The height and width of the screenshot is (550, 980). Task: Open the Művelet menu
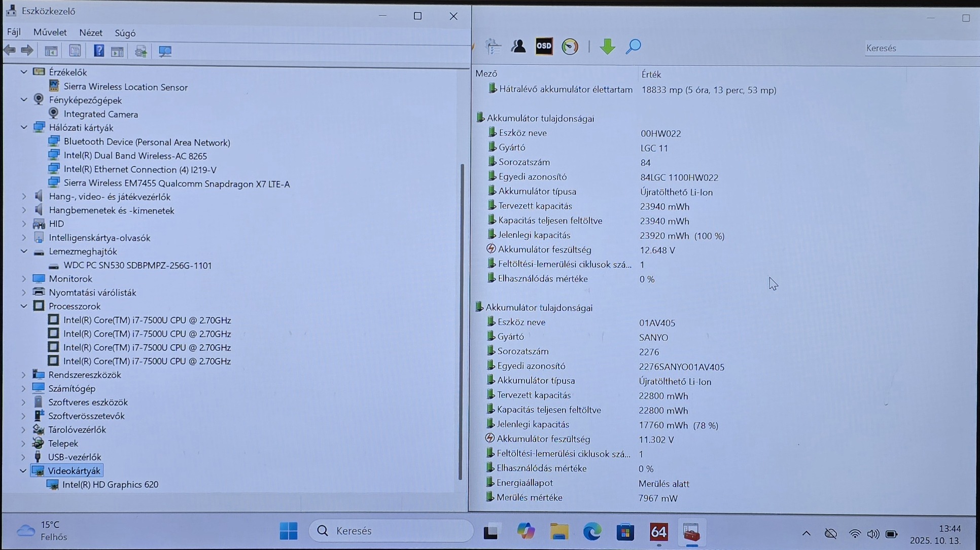point(50,32)
